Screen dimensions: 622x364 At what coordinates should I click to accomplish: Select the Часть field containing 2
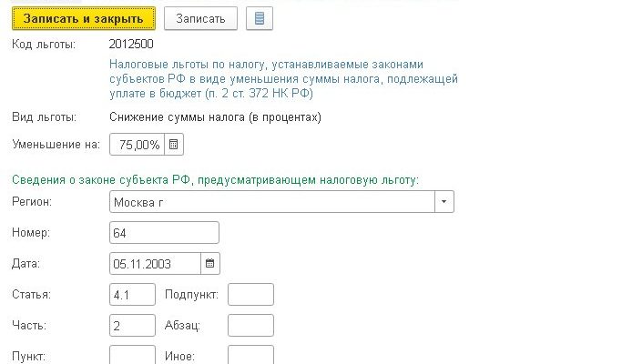[132, 326]
